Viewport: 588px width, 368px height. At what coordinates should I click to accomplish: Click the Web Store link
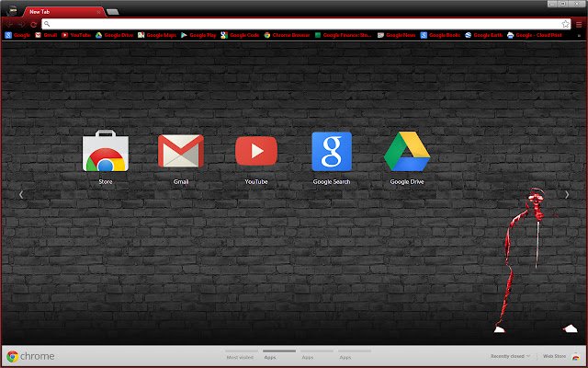click(554, 356)
